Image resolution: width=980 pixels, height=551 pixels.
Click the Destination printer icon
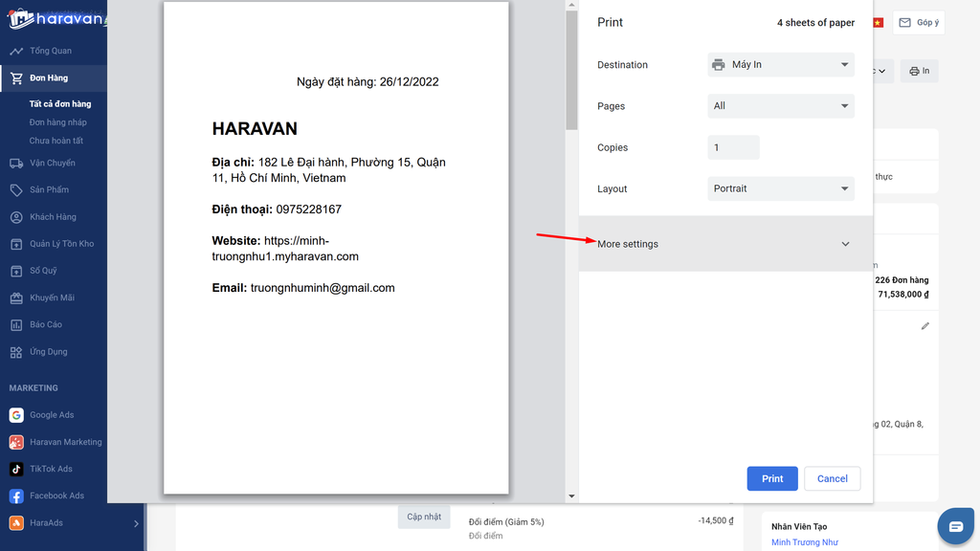[x=719, y=65]
